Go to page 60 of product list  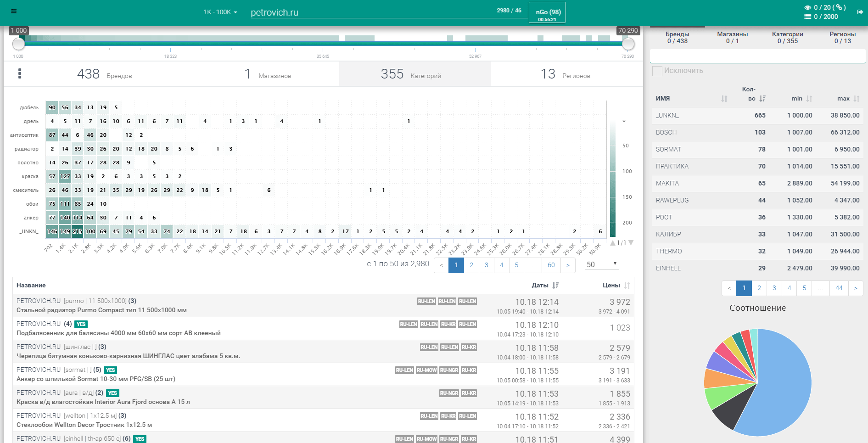coord(551,265)
